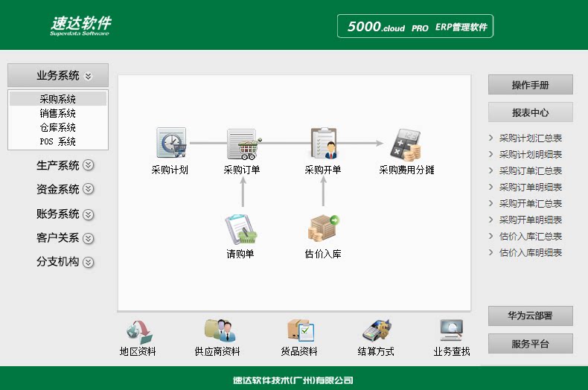Open the 采购订单明细表 report link
Image resolution: width=588 pixels, height=390 pixels.
[530, 187]
